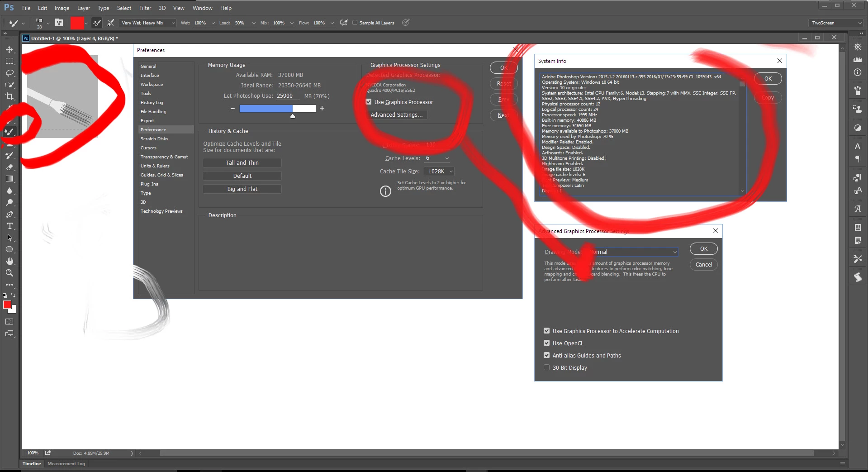
Task: Click Clean the brush after each stroke
Action: coord(110,23)
